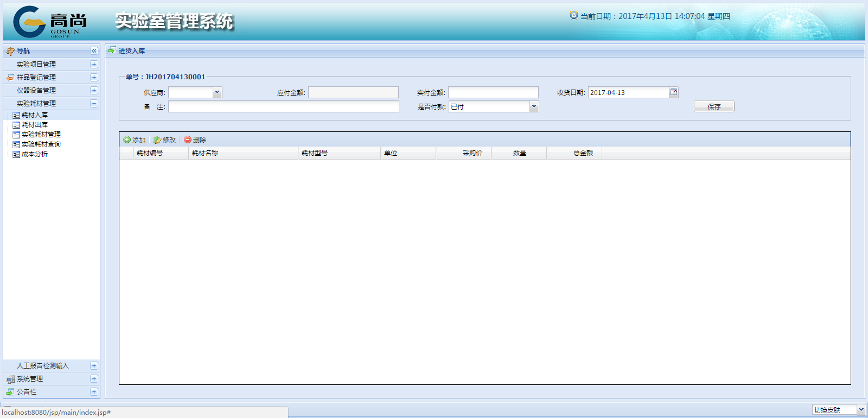Open 实验耗材管理 menu item in tree

41,135
